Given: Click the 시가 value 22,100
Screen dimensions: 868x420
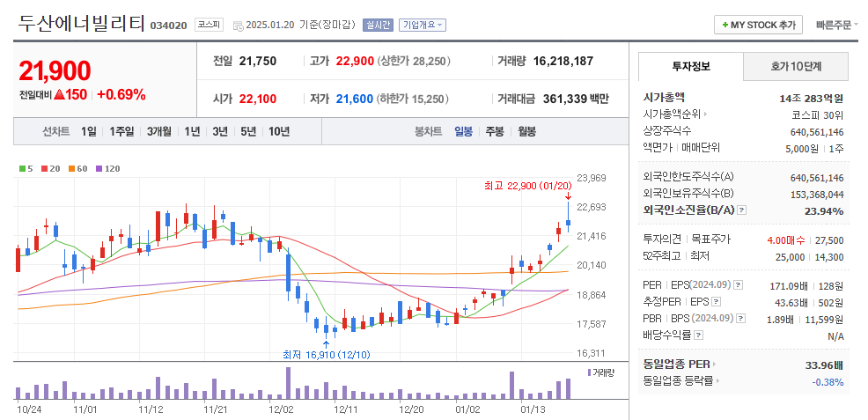Looking at the screenshot, I should point(258,99).
